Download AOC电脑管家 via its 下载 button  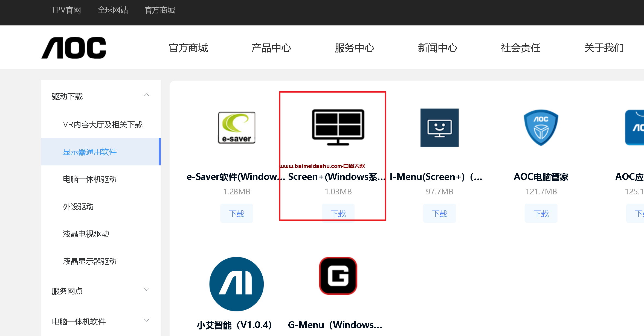click(541, 214)
